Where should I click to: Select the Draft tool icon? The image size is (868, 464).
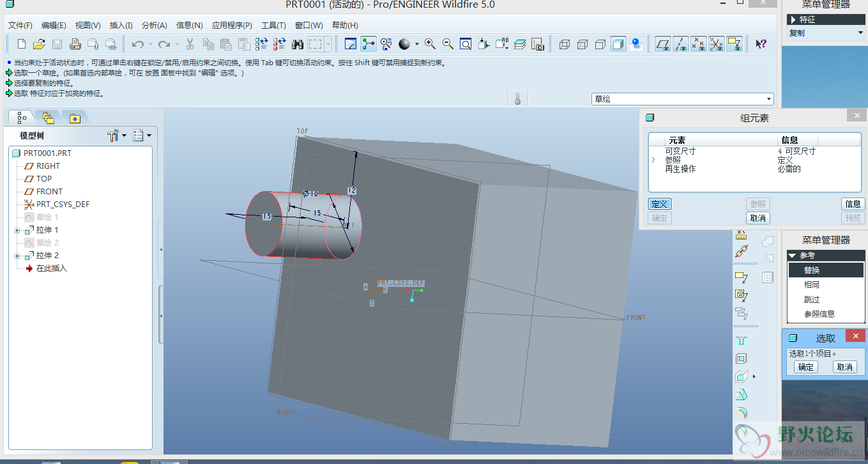[x=741, y=394]
